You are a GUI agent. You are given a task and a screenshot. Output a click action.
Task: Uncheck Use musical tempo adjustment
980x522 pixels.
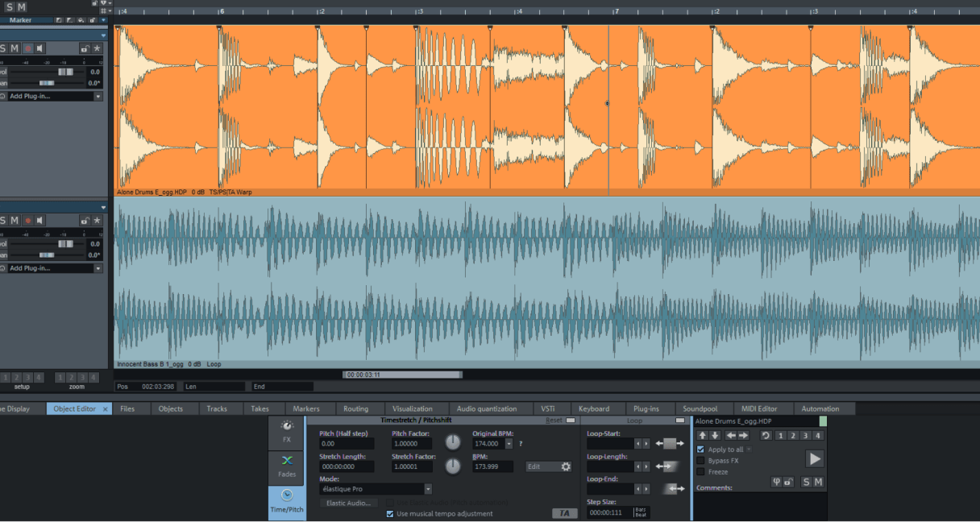coord(391,513)
